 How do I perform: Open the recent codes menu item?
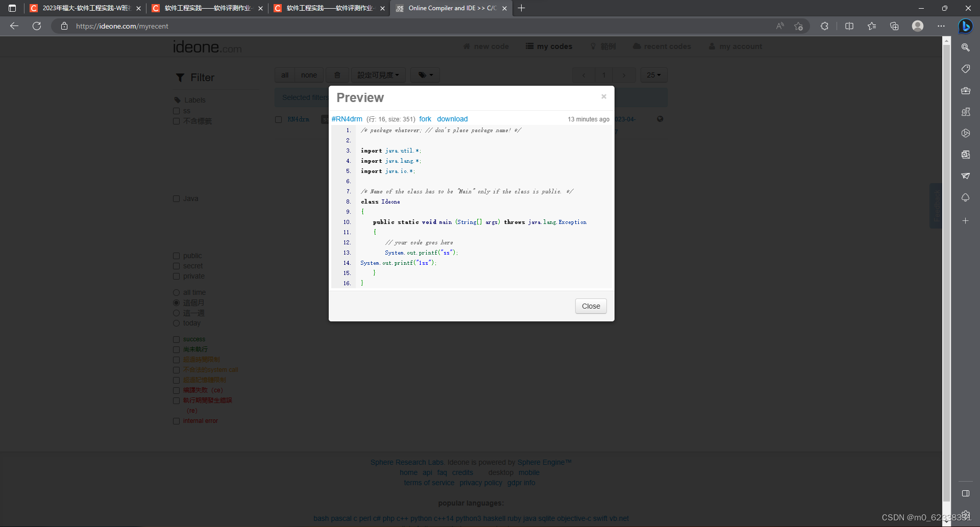pyautogui.click(x=662, y=46)
